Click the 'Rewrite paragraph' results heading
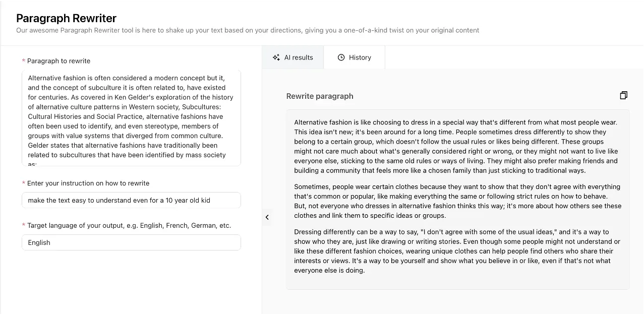This screenshot has height=315, width=644. point(320,96)
